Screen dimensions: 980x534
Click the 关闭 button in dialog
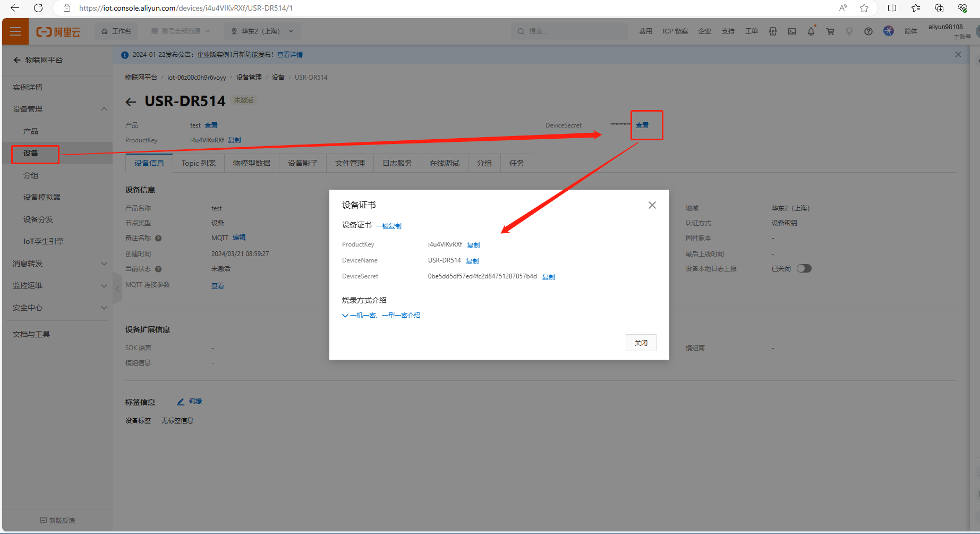click(x=641, y=343)
